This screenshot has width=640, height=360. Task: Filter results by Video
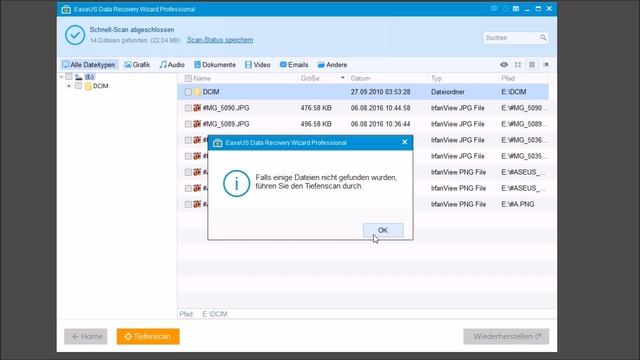click(x=258, y=64)
